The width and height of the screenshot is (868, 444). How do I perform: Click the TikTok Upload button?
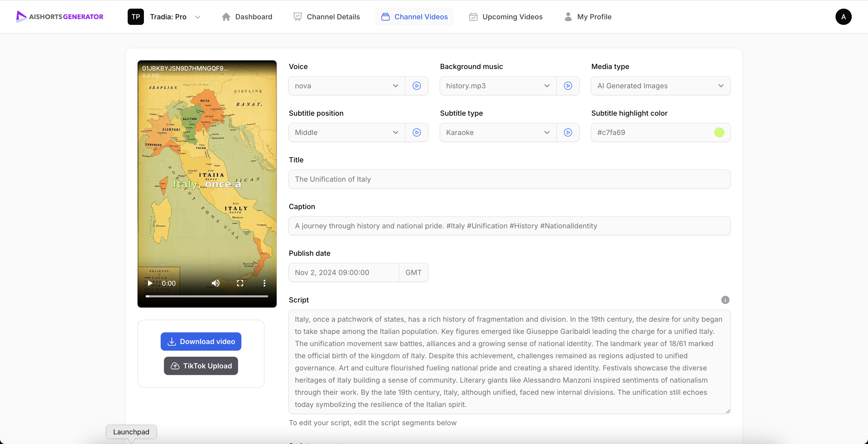click(201, 366)
